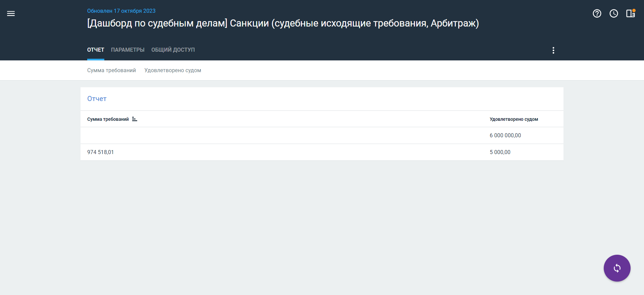Switch to the ОБЩИЙ ДОСТУП tab

tap(173, 50)
